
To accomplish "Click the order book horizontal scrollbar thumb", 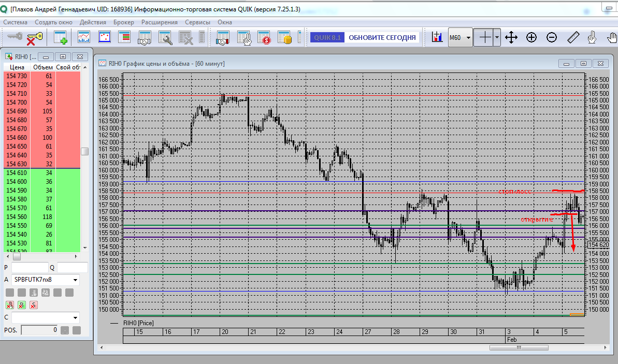I will (x=17, y=256).
